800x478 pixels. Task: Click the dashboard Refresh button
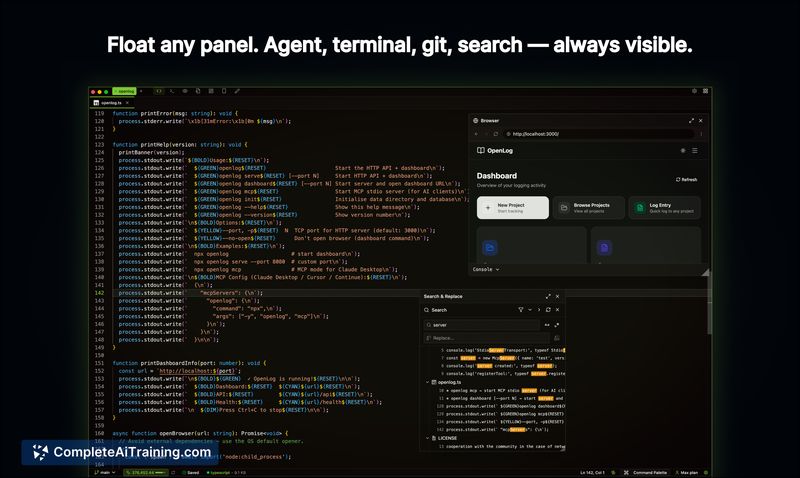click(686, 179)
